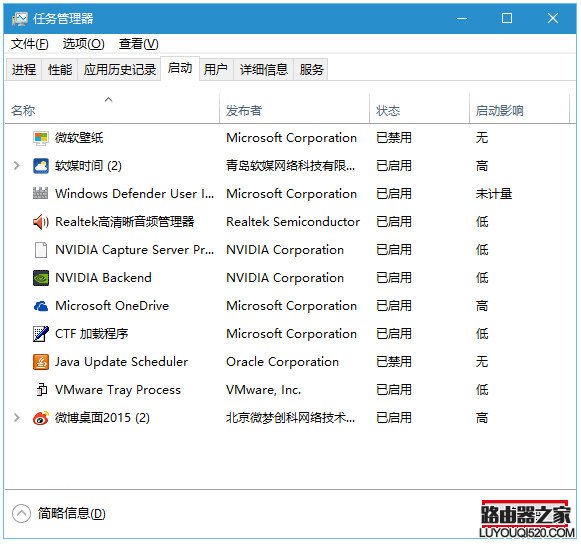Open the 文件(F) menu

(30, 44)
